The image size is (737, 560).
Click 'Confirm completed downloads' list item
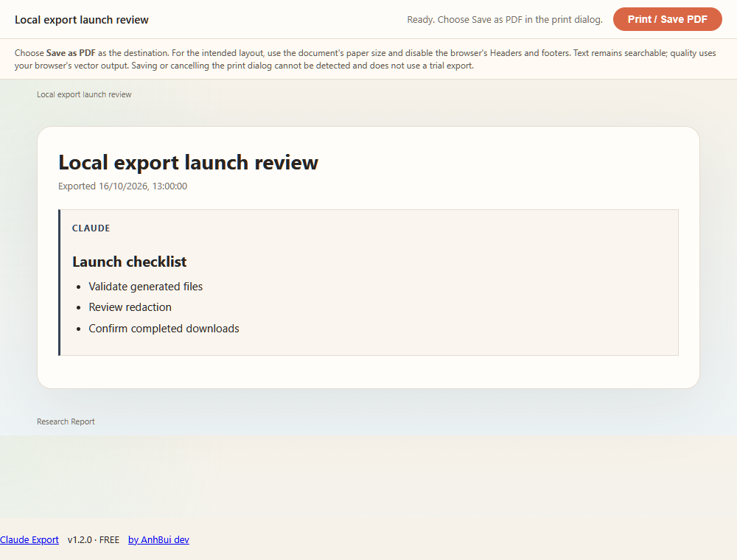pos(164,329)
